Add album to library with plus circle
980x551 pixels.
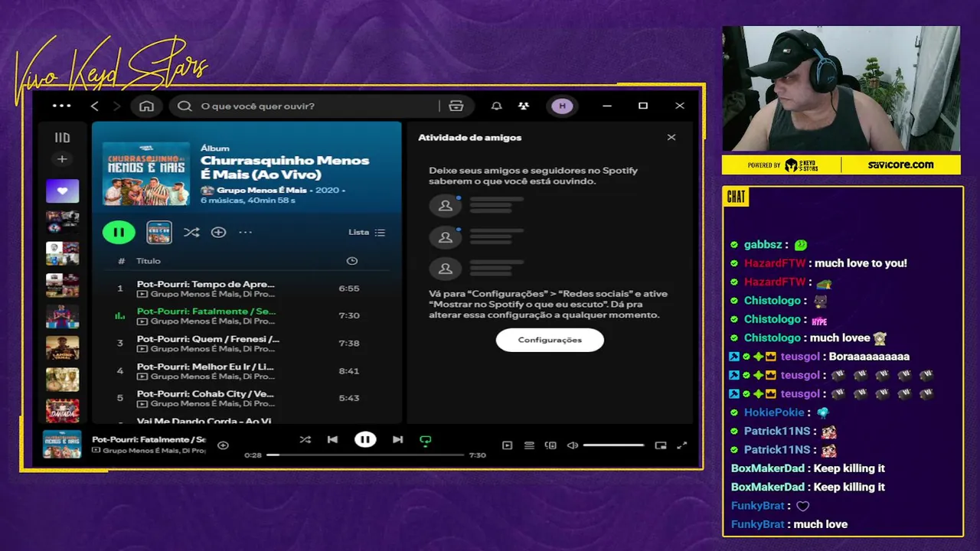[218, 233]
